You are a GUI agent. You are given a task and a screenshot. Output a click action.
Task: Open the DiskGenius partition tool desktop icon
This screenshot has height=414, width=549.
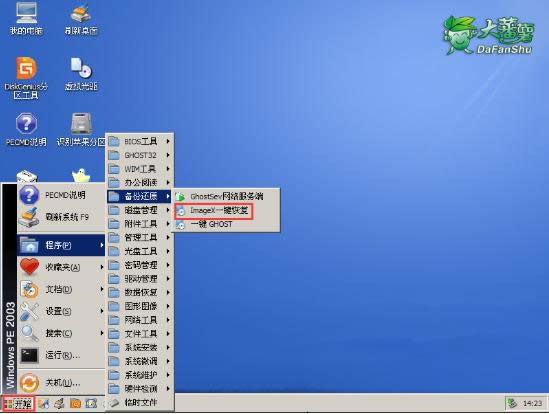click(26, 78)
